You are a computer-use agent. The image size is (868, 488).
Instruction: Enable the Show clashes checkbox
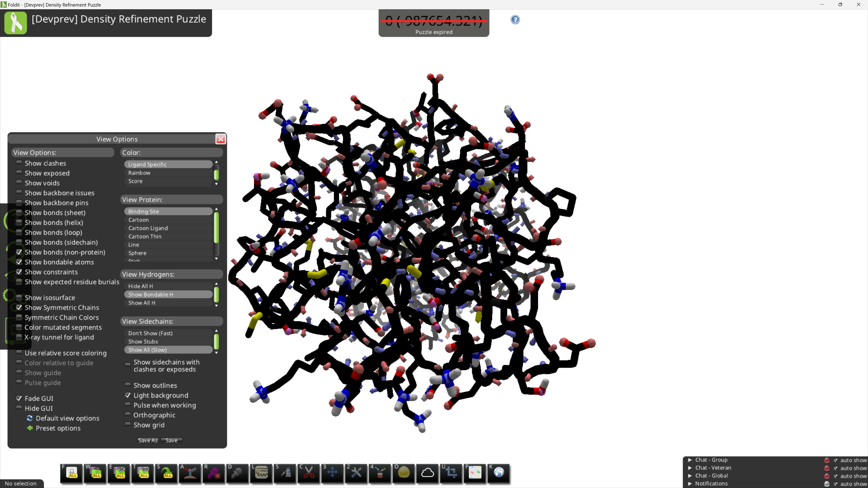(x=19, y=163)
